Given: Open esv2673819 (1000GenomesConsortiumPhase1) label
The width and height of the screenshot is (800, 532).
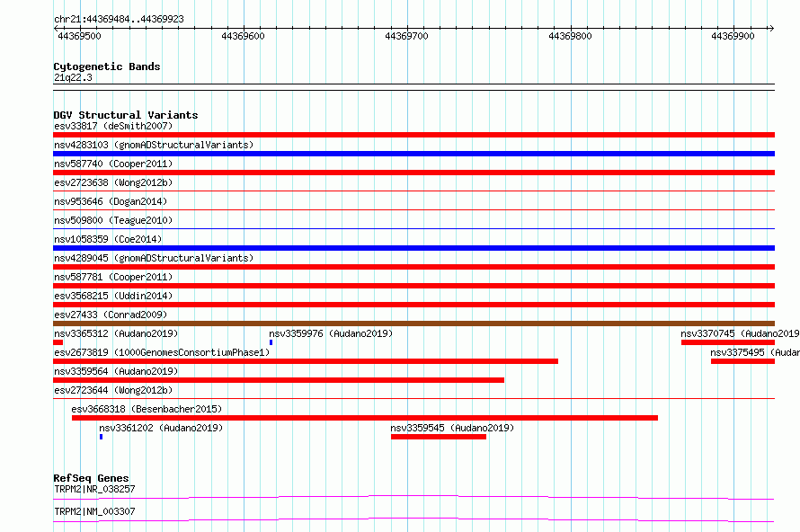Looking at the screenshot, I should click(162, 352).
